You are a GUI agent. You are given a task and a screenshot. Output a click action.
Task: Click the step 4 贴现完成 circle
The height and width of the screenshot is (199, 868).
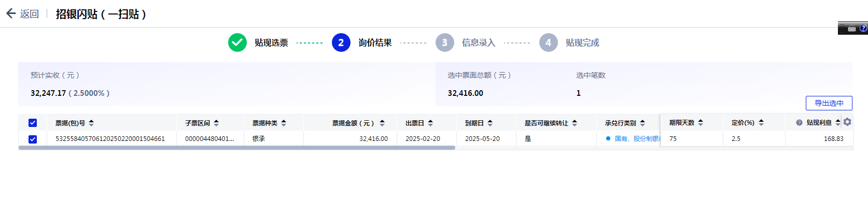pyautogui.click(x=549, y=42)
